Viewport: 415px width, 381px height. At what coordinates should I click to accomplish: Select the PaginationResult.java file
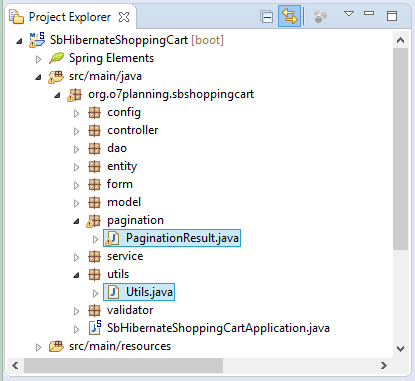click(172, 238)
